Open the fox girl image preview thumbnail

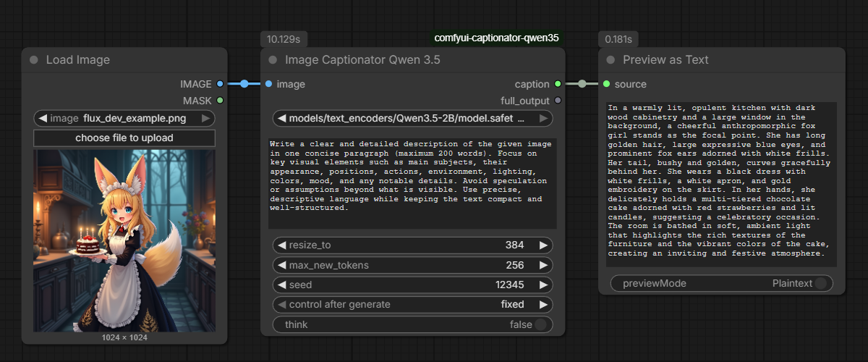[x=124, y=241]
